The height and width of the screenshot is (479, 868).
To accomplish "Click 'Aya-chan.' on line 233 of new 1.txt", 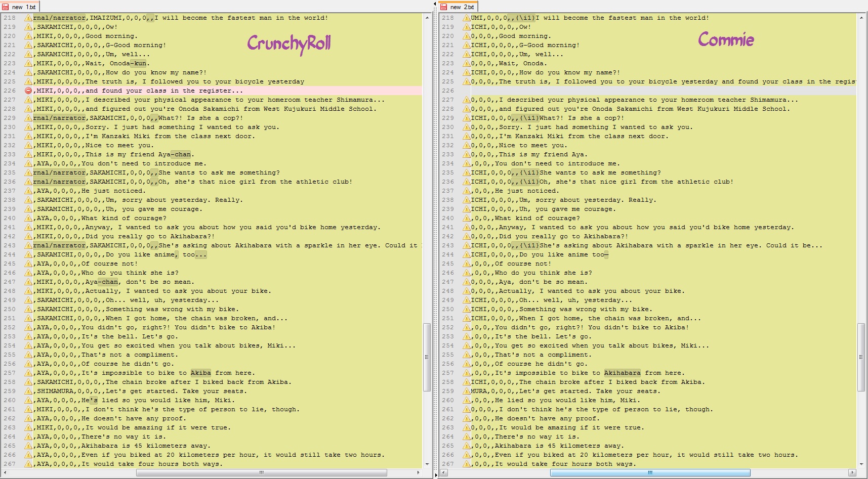I will (x=176, y=154).
